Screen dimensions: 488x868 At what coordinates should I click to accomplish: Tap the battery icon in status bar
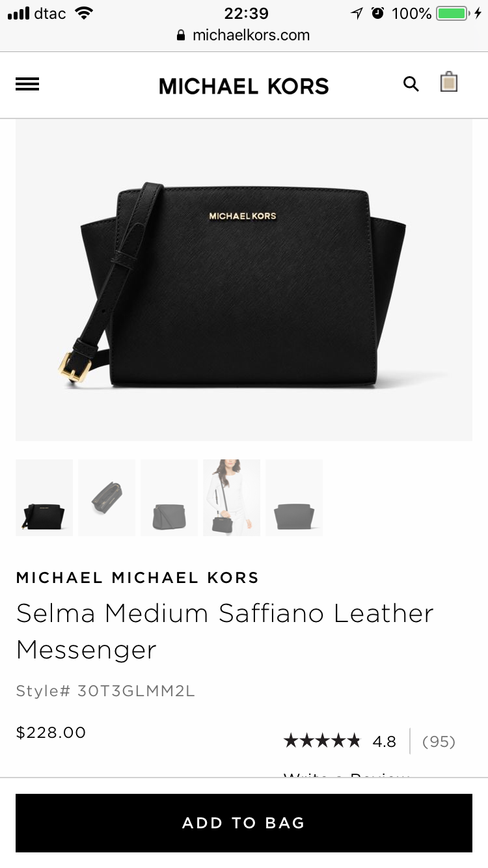click(454, 13)
